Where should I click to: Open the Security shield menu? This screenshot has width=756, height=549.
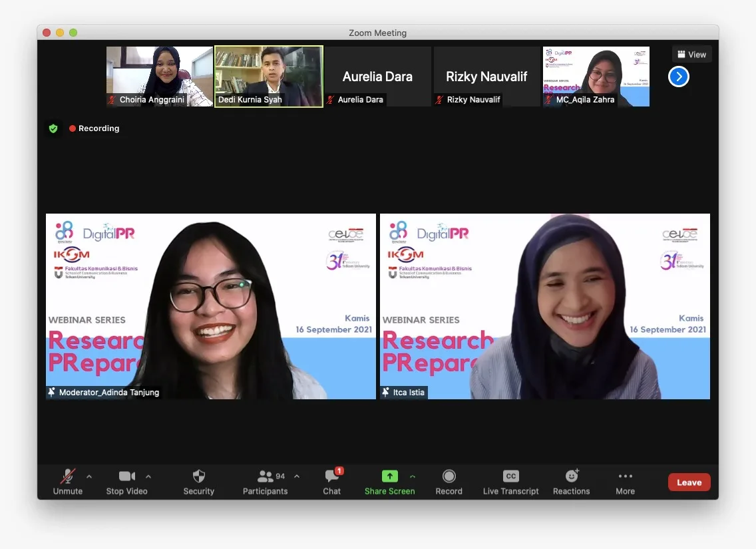tap(198, 482)
